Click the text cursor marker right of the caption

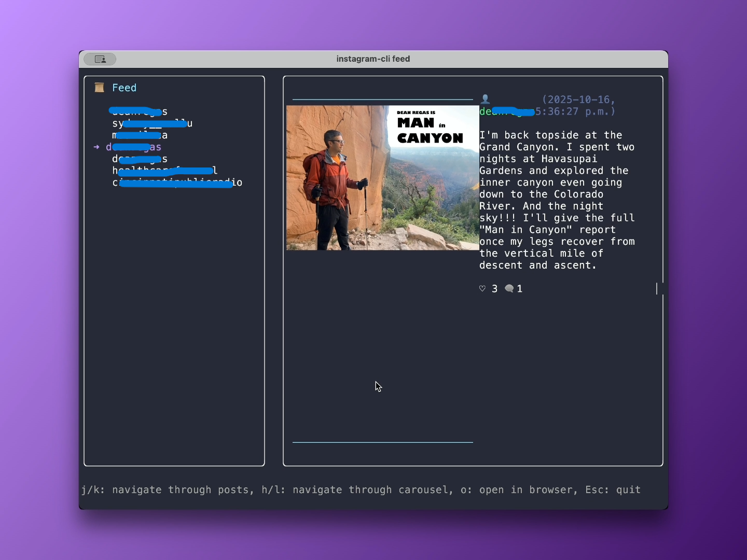657,289
